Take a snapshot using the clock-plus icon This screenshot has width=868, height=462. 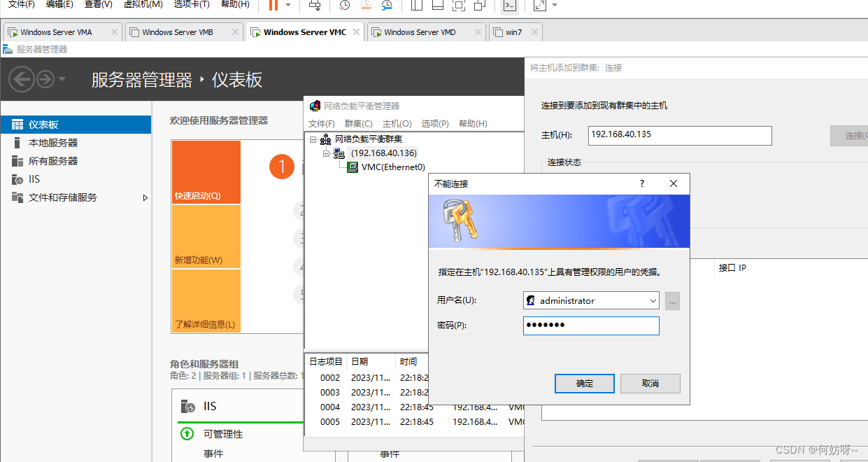[x=345, y=6]
